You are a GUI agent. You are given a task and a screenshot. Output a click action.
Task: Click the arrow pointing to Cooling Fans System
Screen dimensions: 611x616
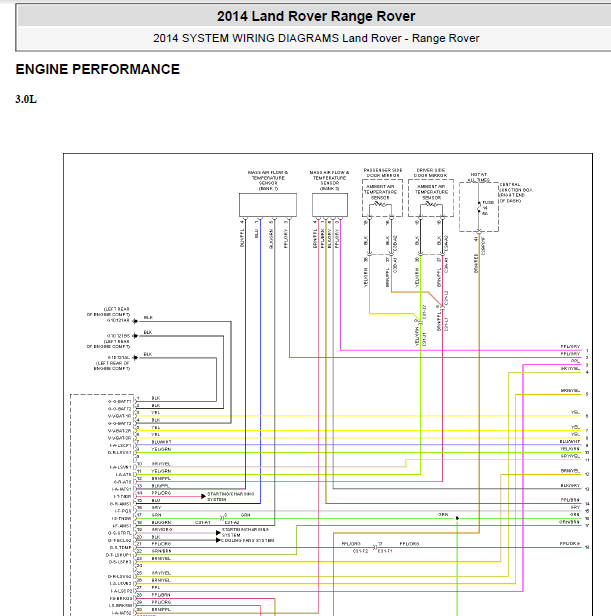[x=218, y=540]
